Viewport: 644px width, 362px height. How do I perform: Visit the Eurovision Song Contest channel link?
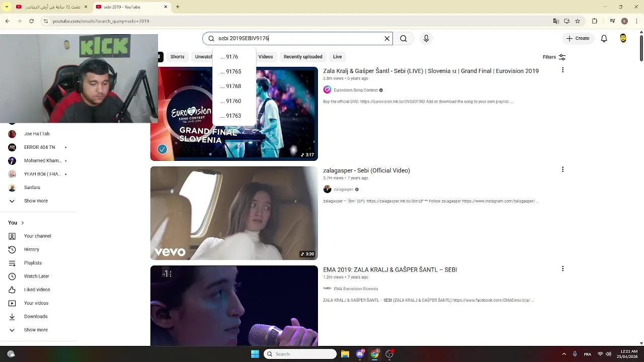356,90
